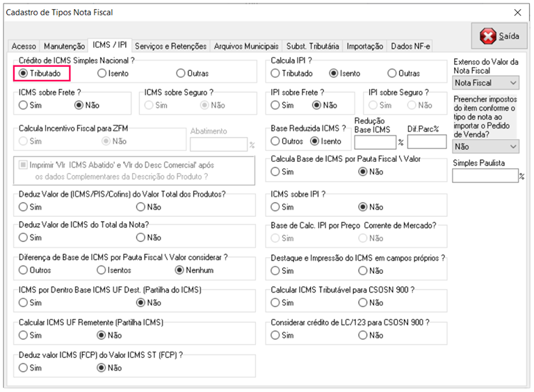Click the Redução Base ICMS input field

375,142
